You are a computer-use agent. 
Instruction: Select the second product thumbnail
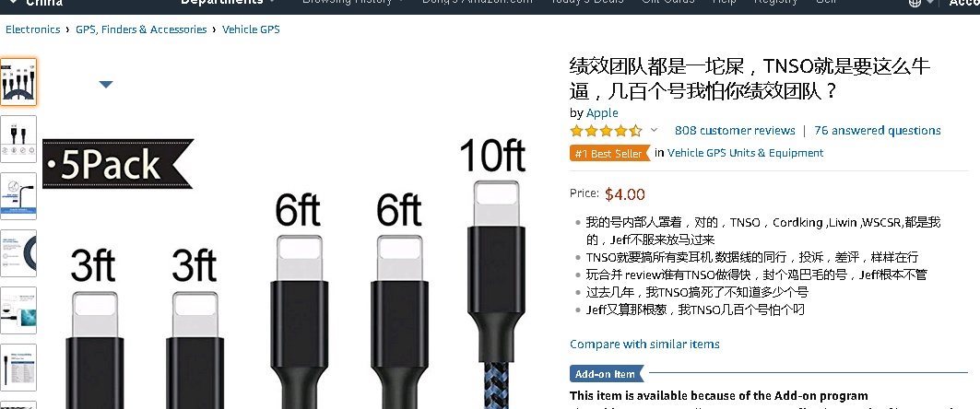click(18, 138)
